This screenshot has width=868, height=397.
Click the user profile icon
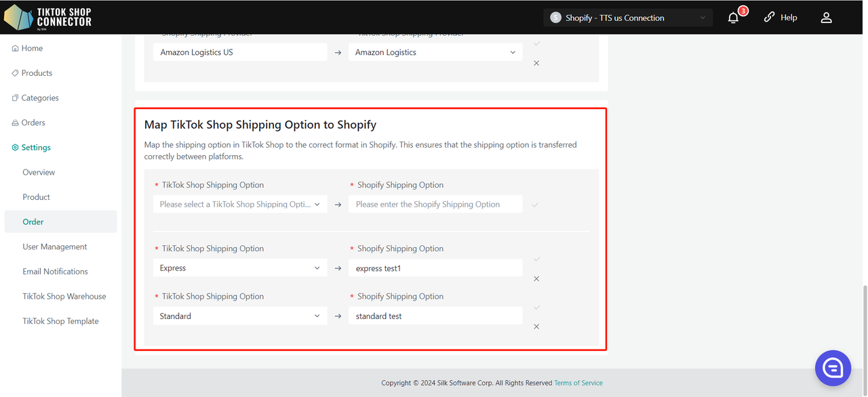tap(826, 18)
